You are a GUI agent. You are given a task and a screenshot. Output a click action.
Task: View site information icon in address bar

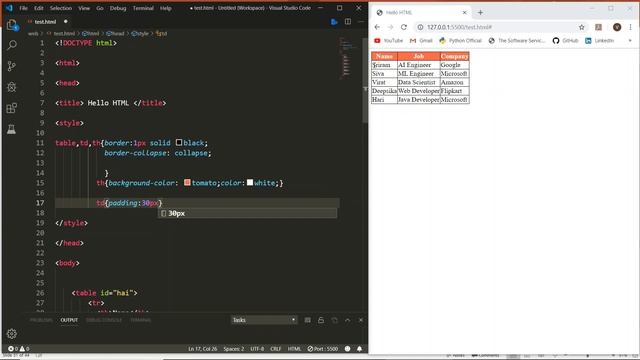[420, 27]
